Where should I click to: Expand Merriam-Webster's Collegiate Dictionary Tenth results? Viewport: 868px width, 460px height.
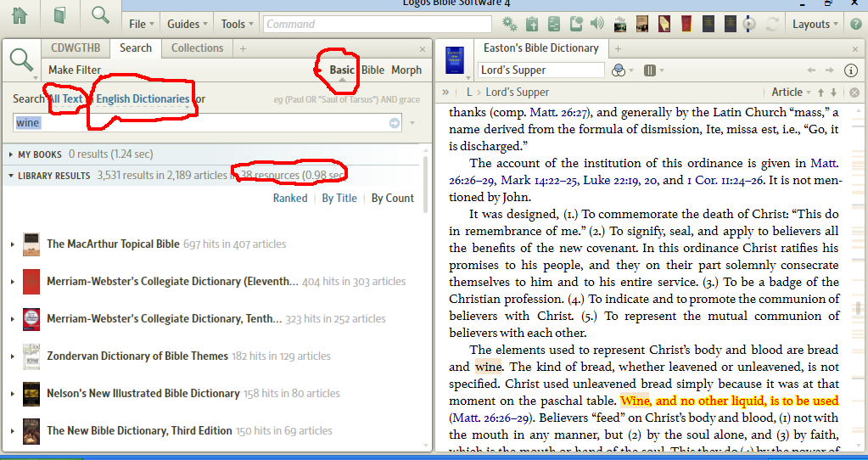(x=12, y=319)
